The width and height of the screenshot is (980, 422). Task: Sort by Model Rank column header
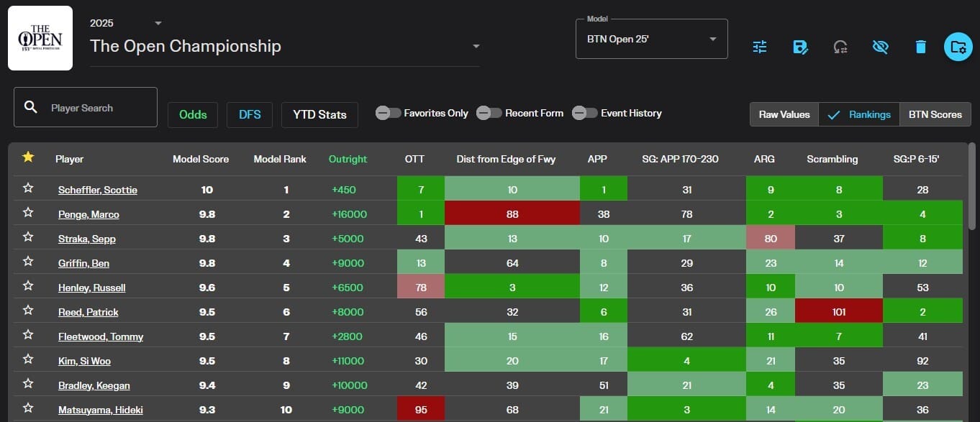(280, 159)
